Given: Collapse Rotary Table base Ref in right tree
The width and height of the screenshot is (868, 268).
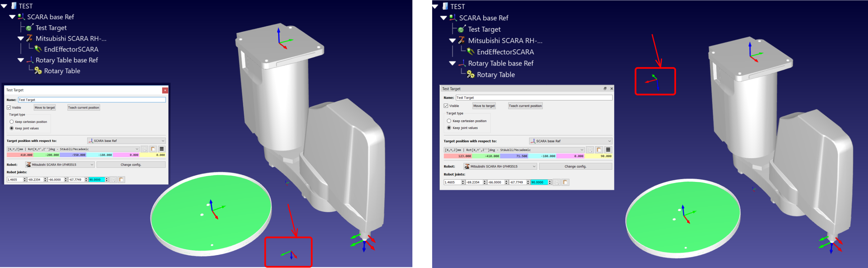Looking at the screenshot, I should point(452,63).
